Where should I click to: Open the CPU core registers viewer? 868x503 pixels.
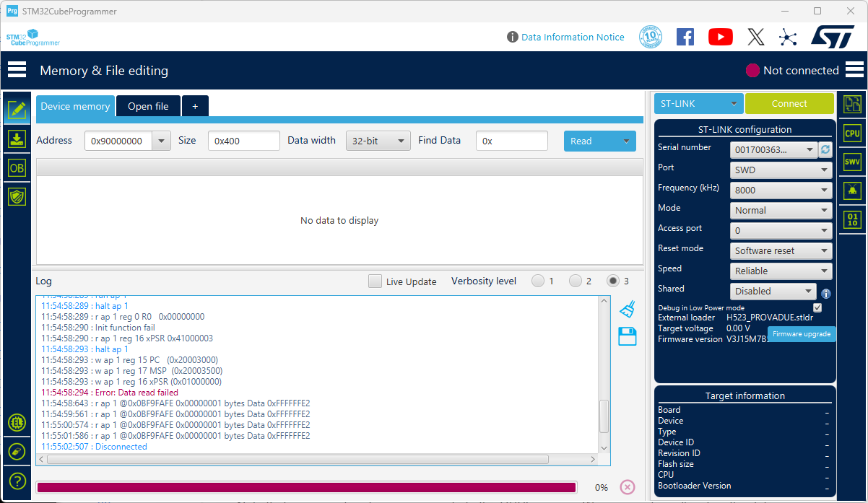click(852, 133)
